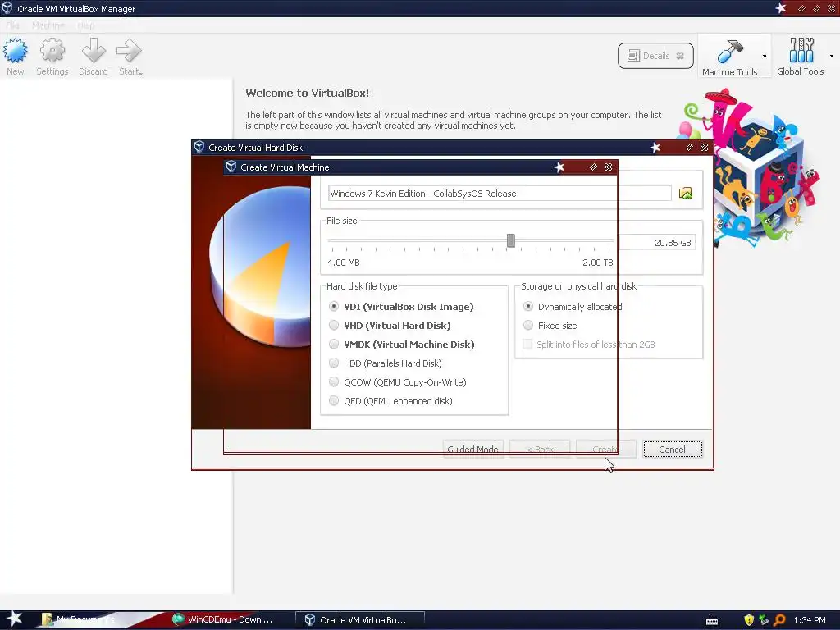840x630 pixels.
Task: Click the yellow security shield tray icon
Action: pyautogui.click(x=749, y=620)
